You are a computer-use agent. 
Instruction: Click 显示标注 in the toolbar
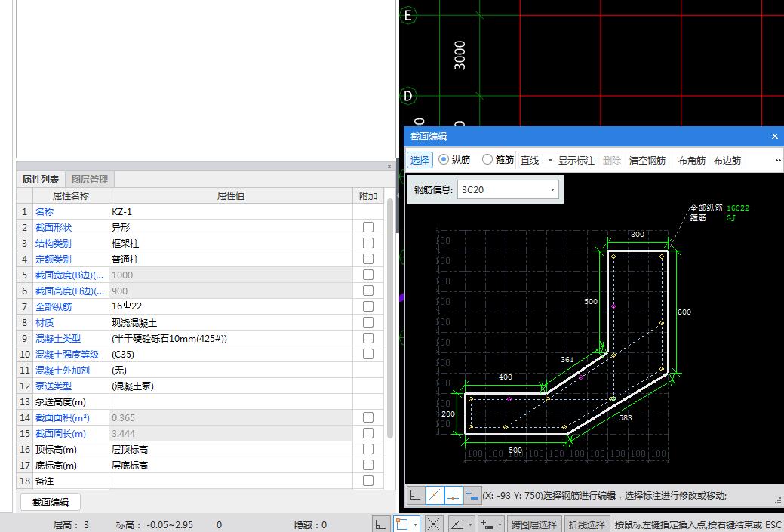pos(576,161)
